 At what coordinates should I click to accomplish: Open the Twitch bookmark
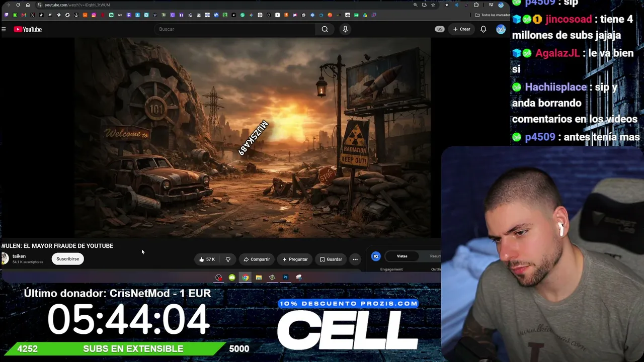coord(6,15)
